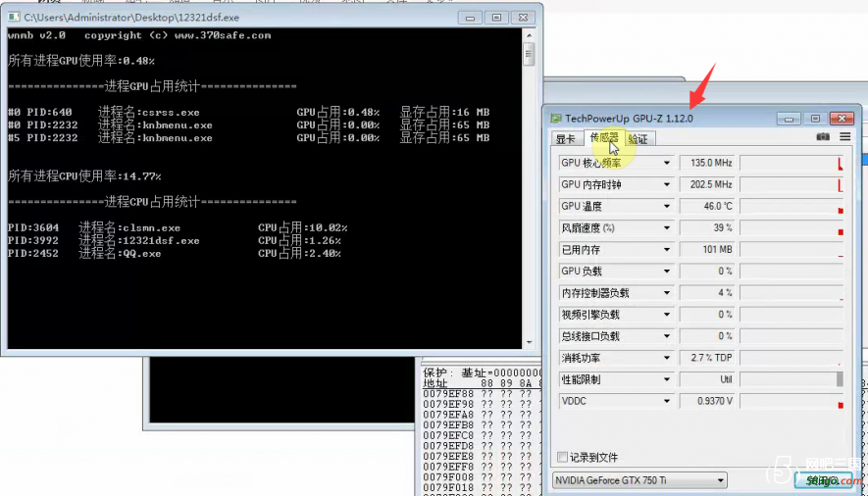Expand the 已用内存 sensor dropdown
Screen dimensions: 868x496
667,250
